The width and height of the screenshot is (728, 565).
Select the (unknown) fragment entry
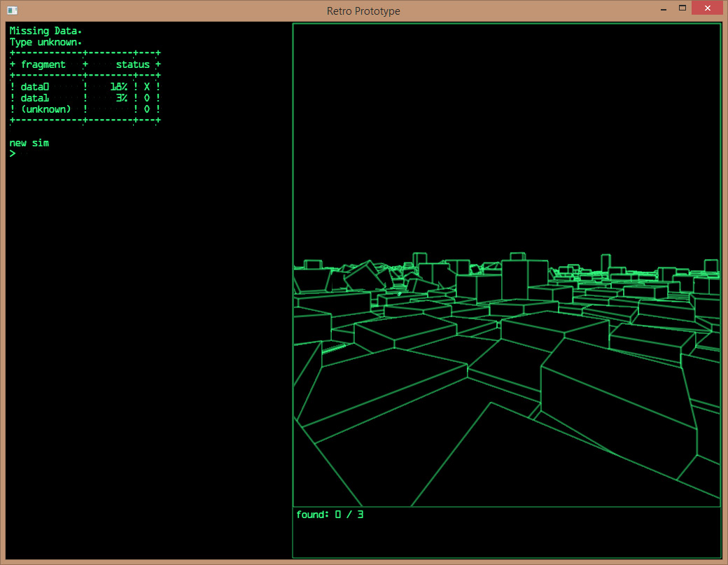45,109
